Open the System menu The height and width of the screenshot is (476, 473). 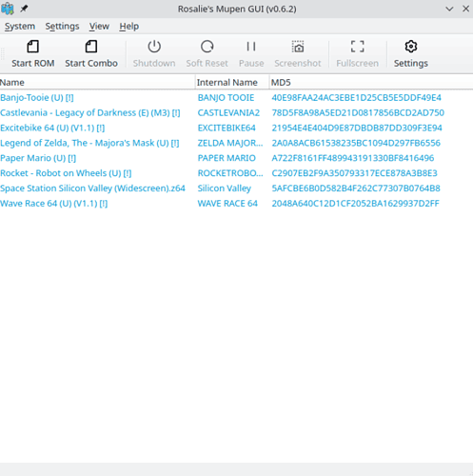tap(20, 27)
